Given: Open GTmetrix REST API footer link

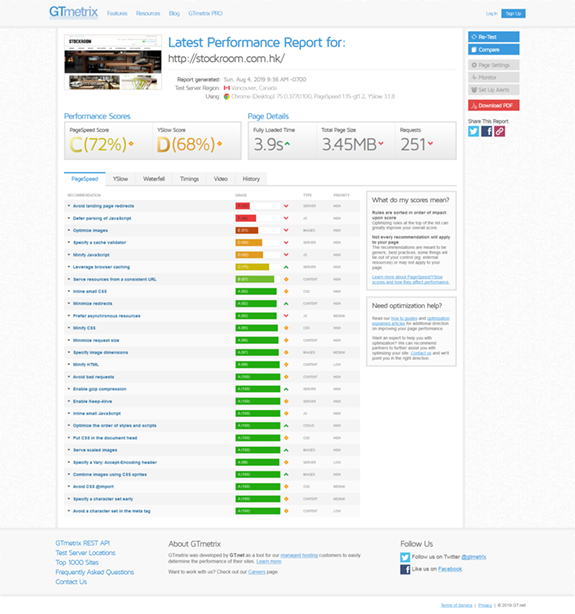Looking at the screenshot, I should click(82, 543).
